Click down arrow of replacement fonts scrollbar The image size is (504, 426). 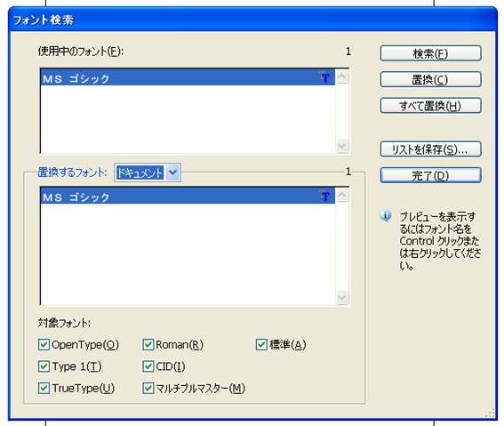(342, 297)
